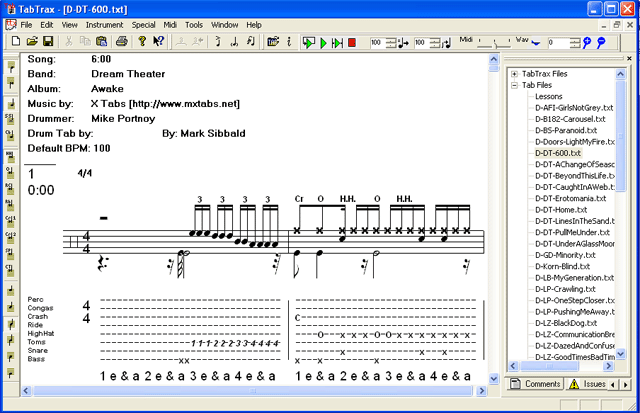640x413 pixels.
Task: Adjust the Midi volume slider
Action: point(494,42)
